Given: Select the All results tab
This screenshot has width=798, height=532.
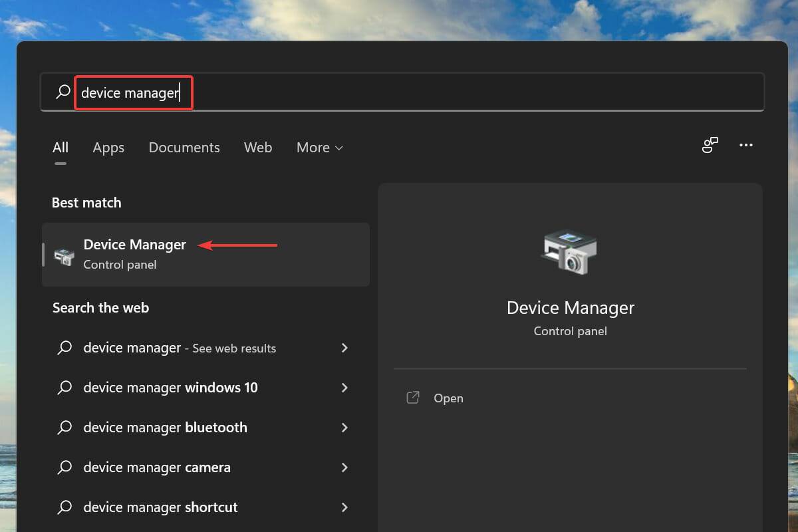Looking at the screenshot, I should coord(61,148).
